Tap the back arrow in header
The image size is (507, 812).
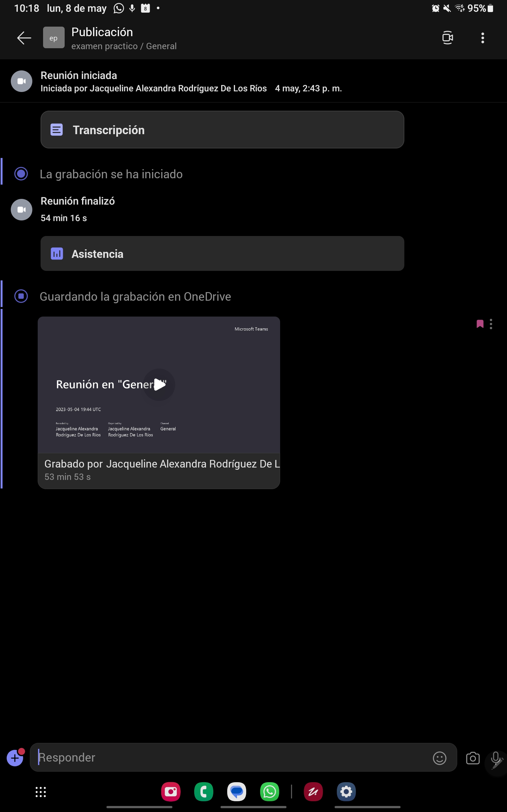[24, 38]
